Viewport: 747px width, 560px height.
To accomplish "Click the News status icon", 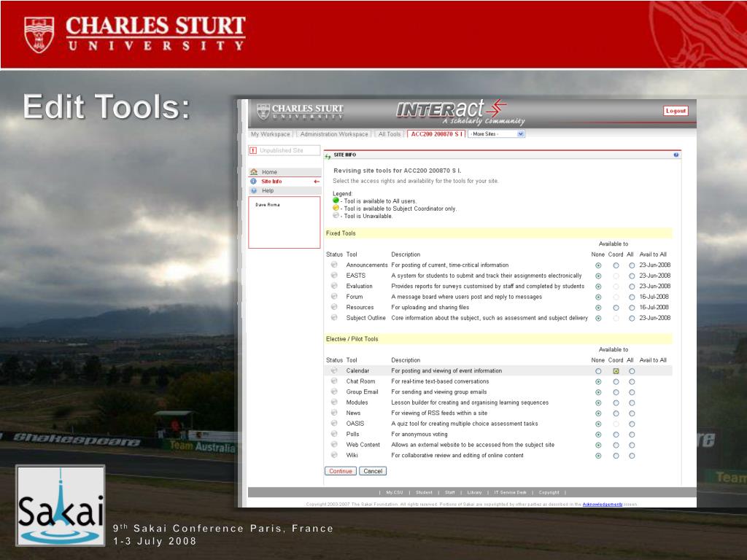I will click(334, 413).
